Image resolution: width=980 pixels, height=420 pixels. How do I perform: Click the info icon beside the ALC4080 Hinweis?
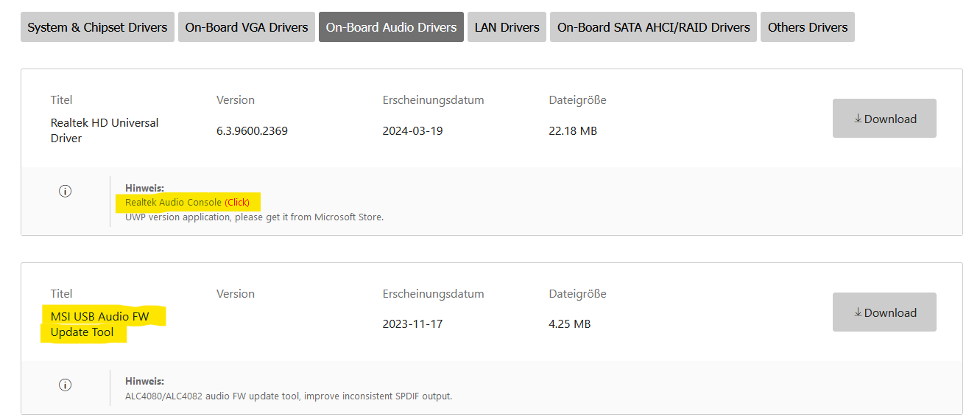pos(65,385)
